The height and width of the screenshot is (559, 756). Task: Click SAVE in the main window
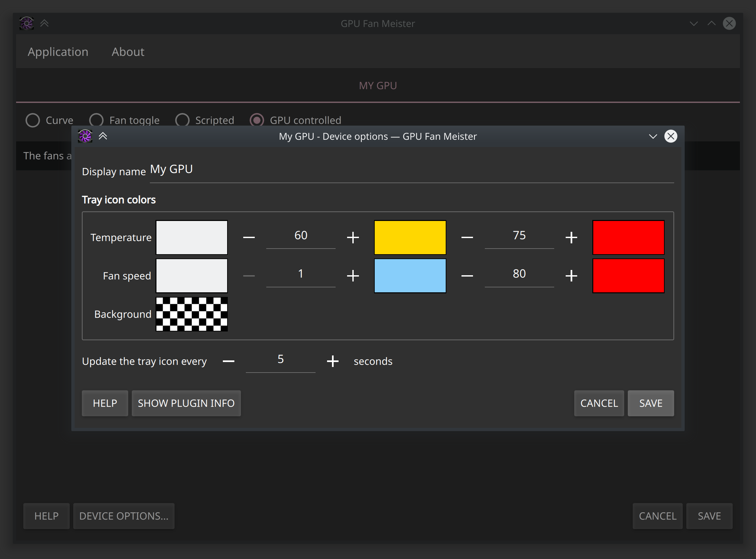[709, 516]
